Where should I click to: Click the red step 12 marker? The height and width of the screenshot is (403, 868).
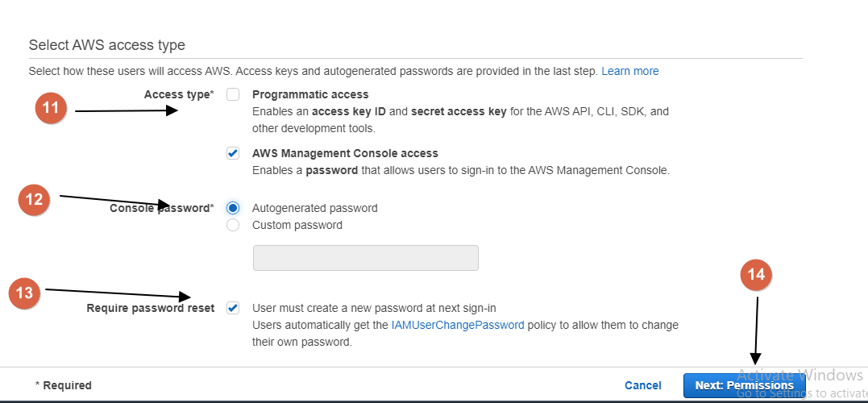tap(35, 200)
